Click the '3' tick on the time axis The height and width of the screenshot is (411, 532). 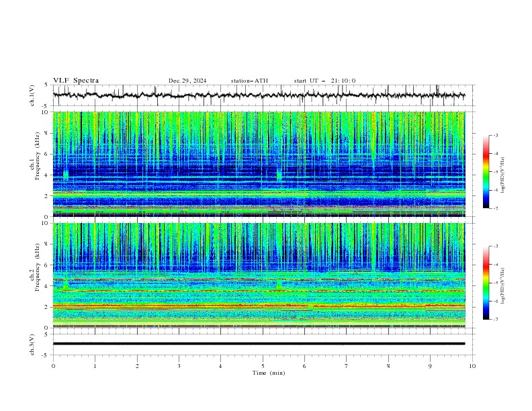coord(179,366)
